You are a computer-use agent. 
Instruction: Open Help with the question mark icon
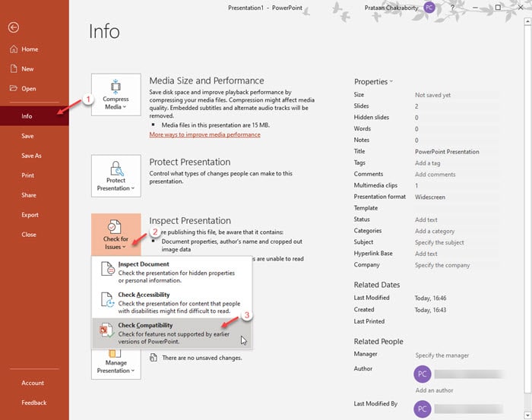pos(452,7)
